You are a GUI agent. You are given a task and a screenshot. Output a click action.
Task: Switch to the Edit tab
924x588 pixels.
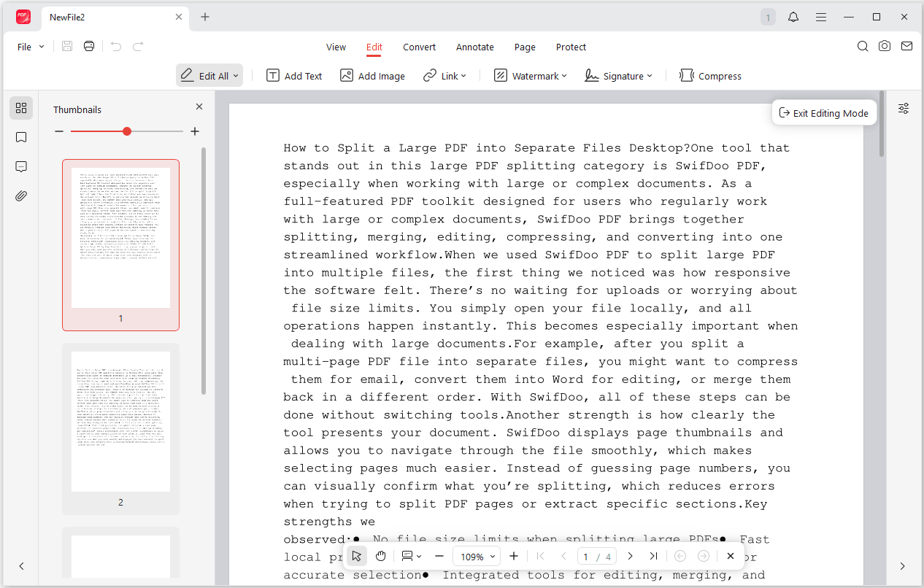pos(374,47)
